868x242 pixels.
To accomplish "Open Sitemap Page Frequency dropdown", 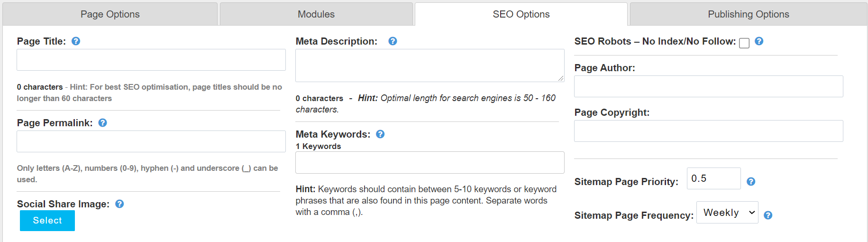I will (x=727, y=213).
